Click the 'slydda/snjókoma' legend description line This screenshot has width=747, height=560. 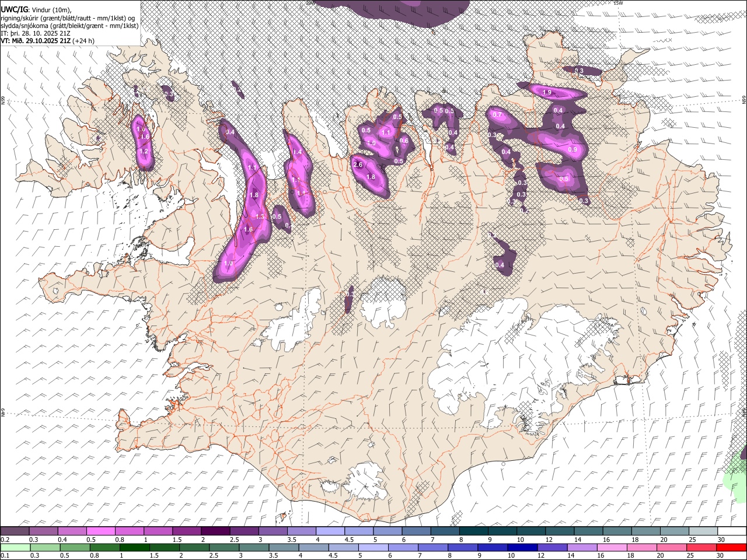tap(69, 26)
